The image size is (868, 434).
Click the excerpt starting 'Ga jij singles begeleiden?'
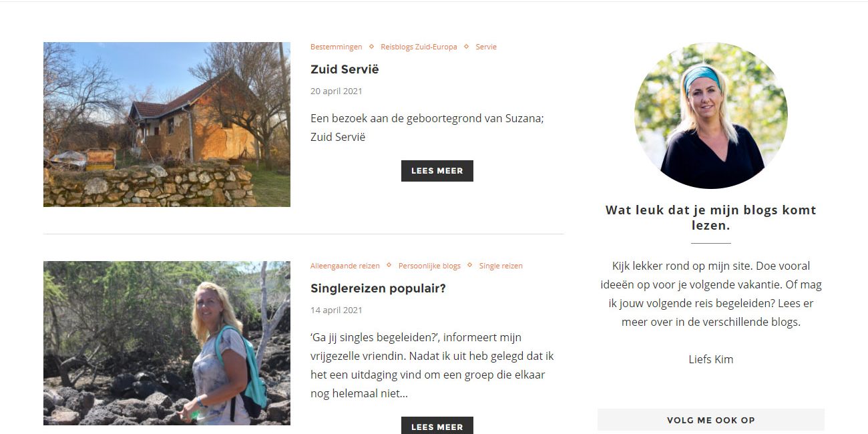(x=433, y=365)
